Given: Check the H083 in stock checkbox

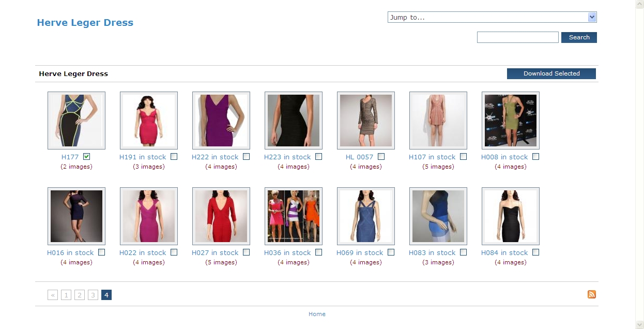Looking at the screenshot, I should tap(463, 252).
